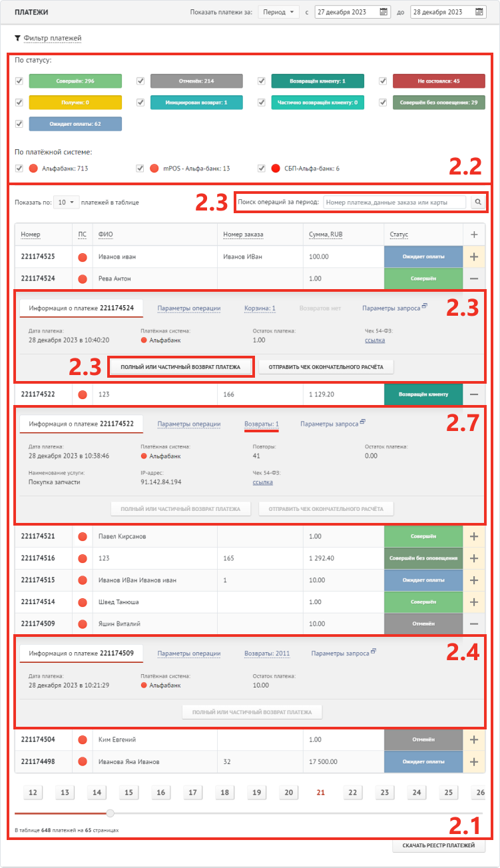
Task: Click the pagination slider handle
Action: pyautogui.click(x=111, y=813)
